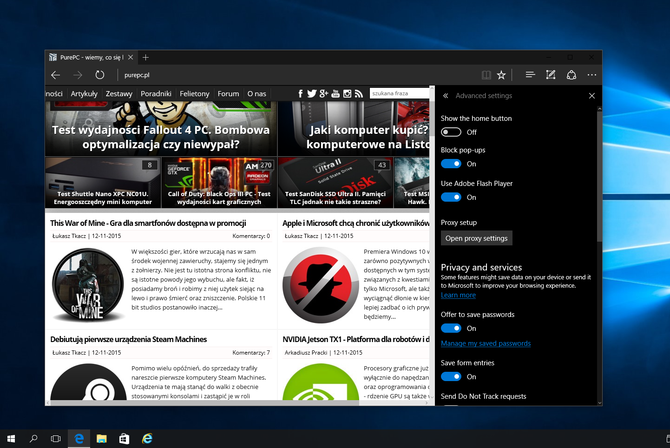Image resolution: width=670 pixels, height=448 pixels.
Task: Turn off Block pop-ups switch
Action: click(x=451, y=163)
